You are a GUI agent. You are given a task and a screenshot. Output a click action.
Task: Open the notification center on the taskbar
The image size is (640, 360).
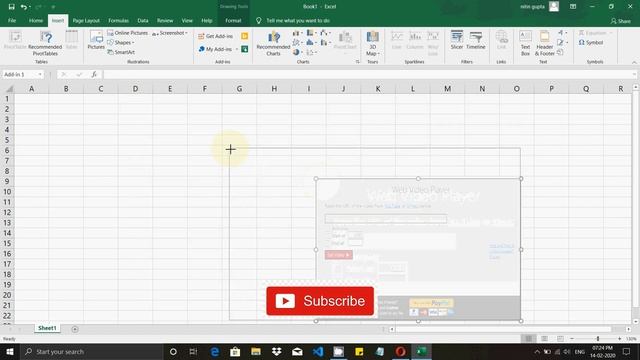[x=626, y=351]
